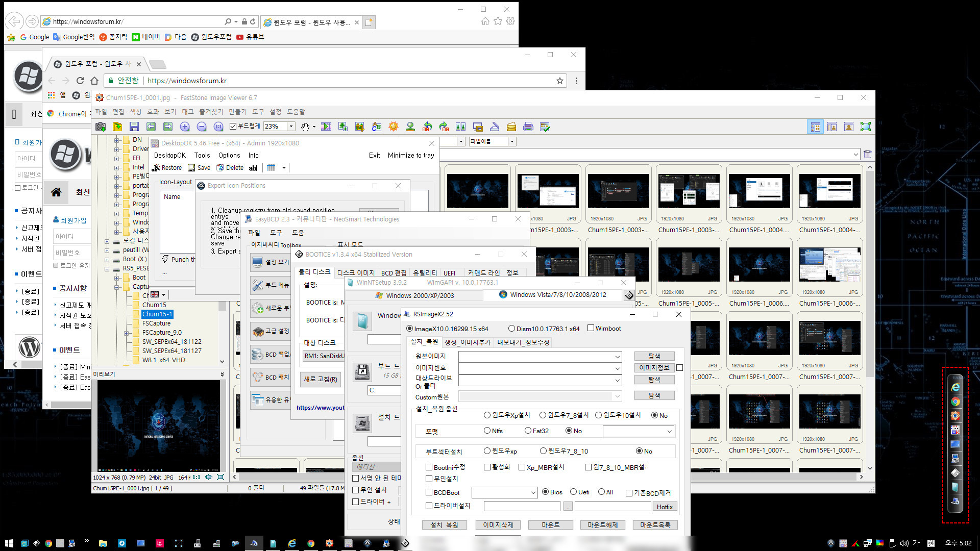Select ImageX10.0.16299.15 x64 radio button
This screenshot has height=551, width=980.
409,329
